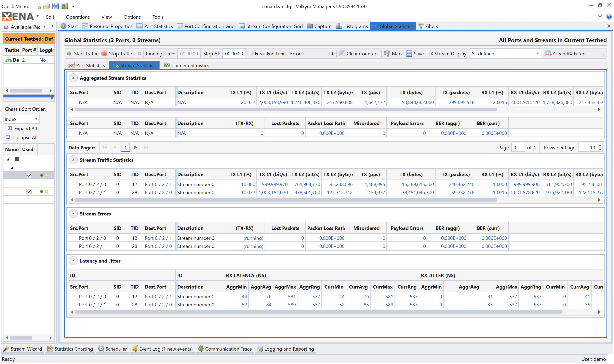Click Aggregated Stream Statistics horizontal scrollbar
The image size is (614, 364).
(286, 110)
